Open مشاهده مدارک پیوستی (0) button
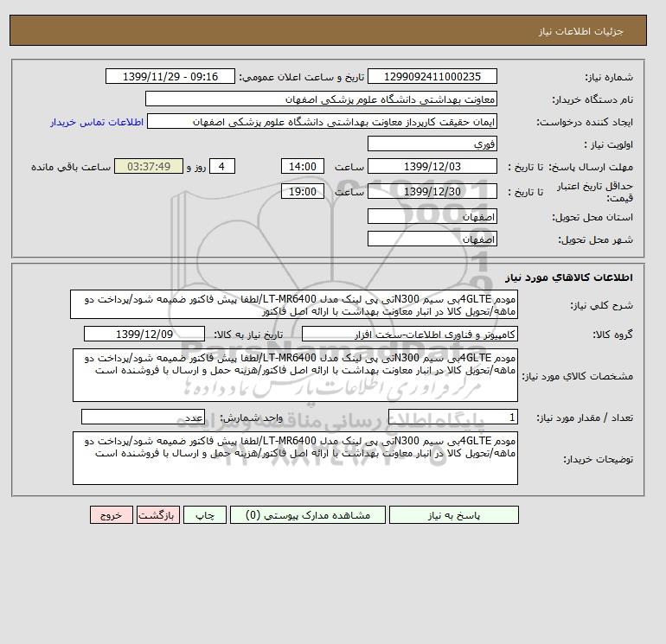Screen dimensions: 666x644 [x=308, y=515]
